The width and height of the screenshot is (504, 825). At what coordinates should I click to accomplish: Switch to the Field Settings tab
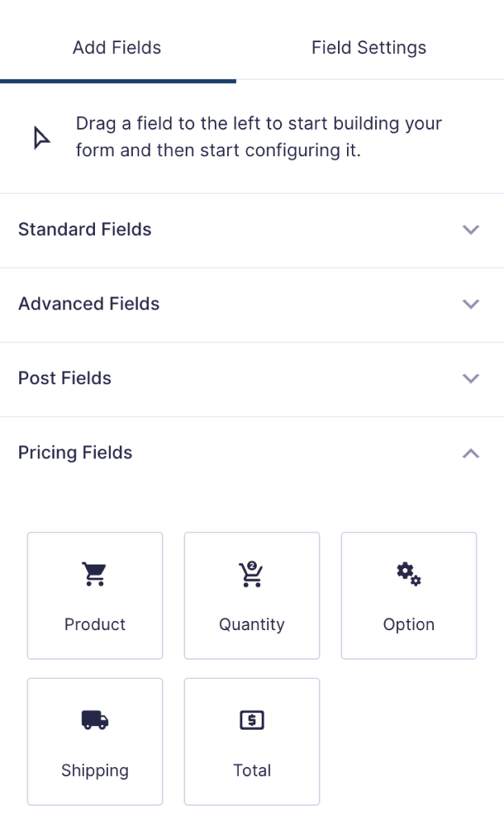(368, 48)
